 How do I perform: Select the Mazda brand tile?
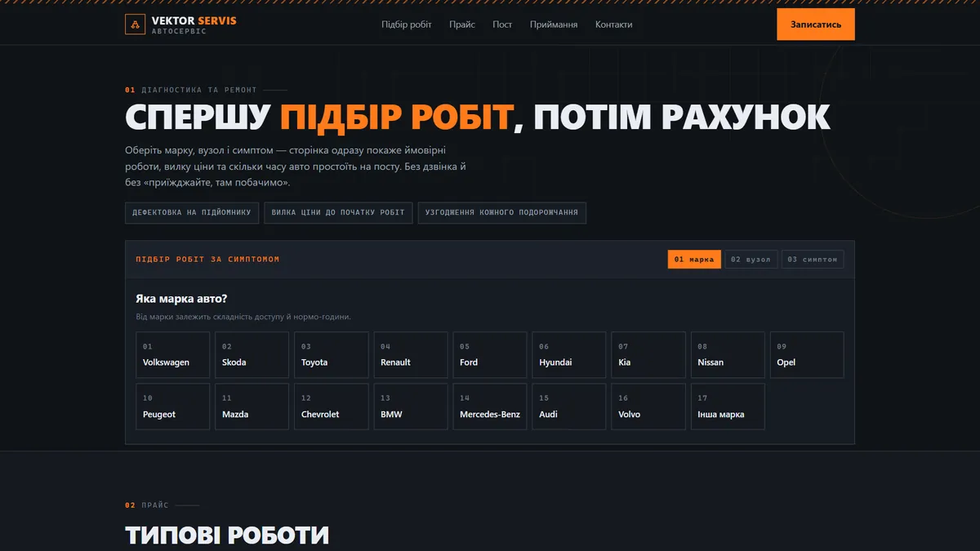click(252, 407)
